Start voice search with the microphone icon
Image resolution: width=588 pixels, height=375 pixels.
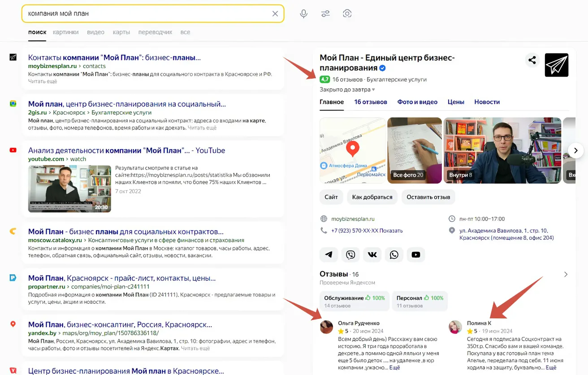click(303, 13)
